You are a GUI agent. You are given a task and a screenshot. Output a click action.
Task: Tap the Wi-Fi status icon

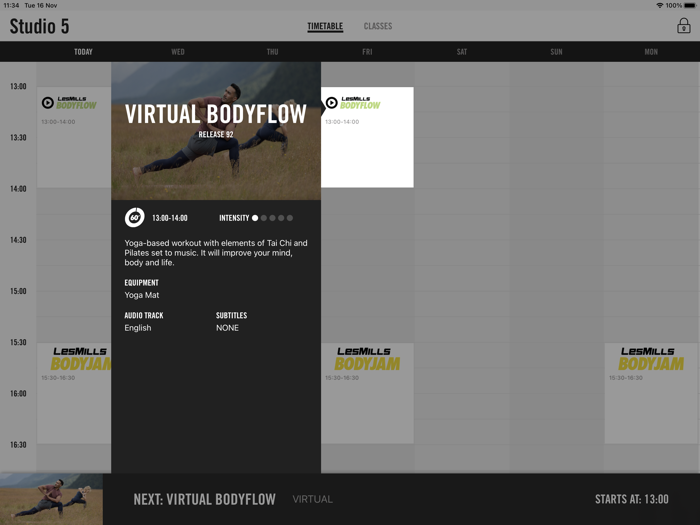(659, 5)
